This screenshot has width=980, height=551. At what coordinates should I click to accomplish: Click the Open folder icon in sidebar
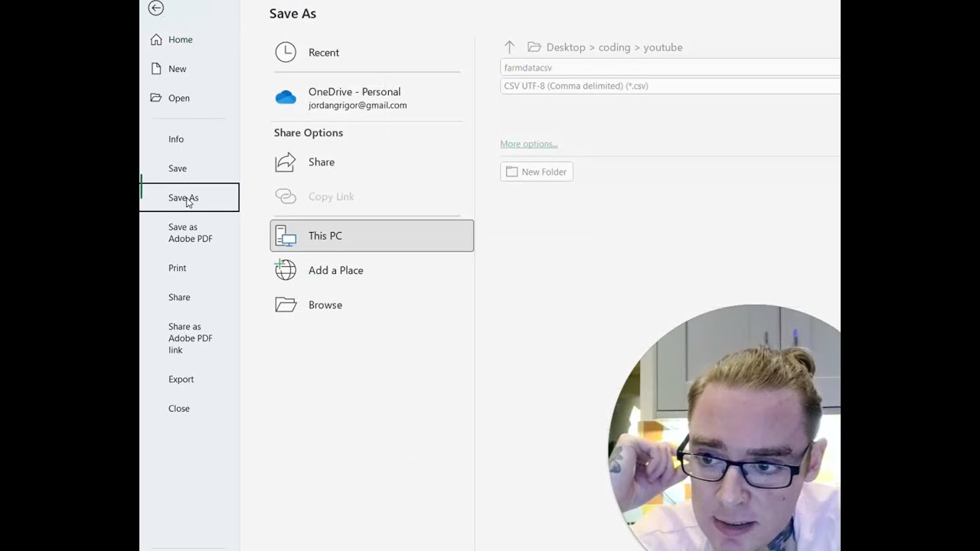(156, 98)
